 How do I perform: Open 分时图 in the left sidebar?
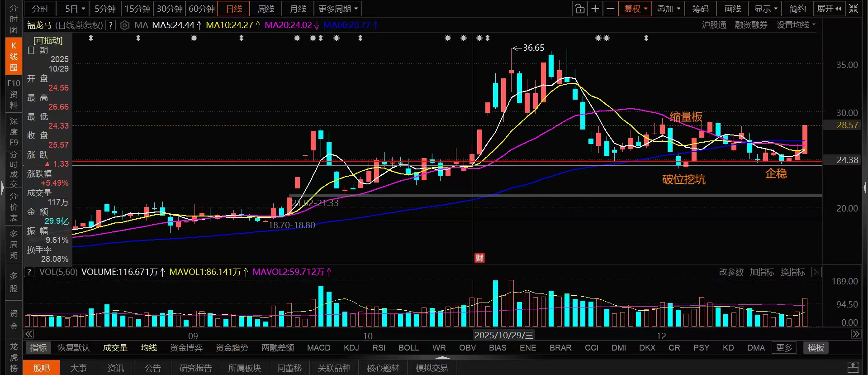[14, 19]
